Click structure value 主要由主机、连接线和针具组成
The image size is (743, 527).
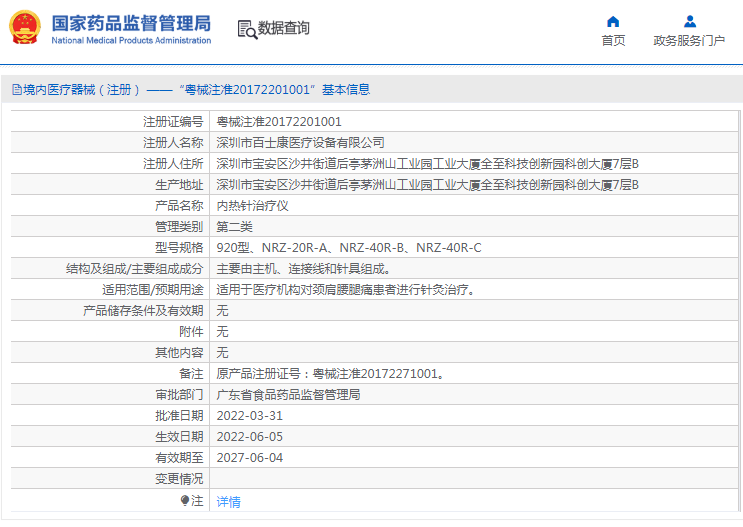point(304,269)
